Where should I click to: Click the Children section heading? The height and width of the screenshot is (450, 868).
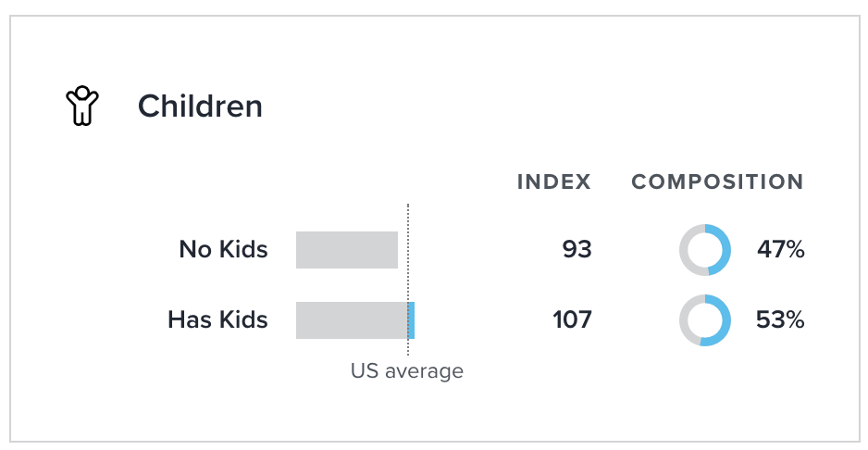(x=200, y=106)
